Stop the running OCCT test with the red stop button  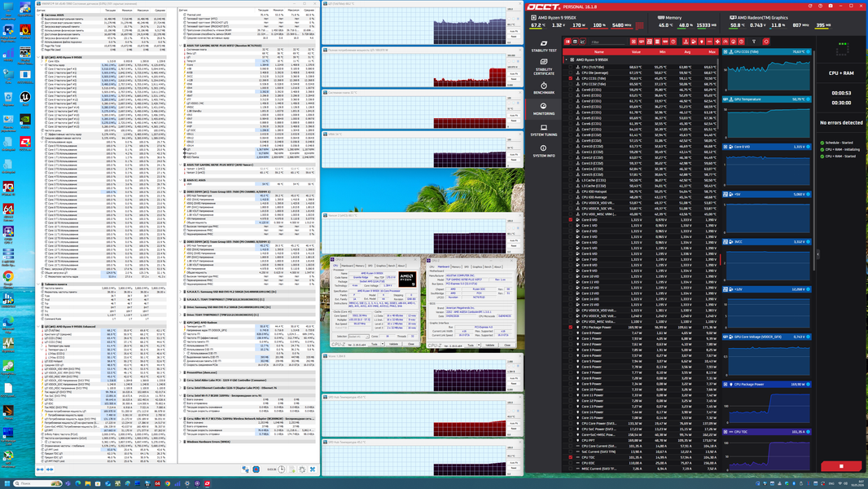tap(841, 466)
